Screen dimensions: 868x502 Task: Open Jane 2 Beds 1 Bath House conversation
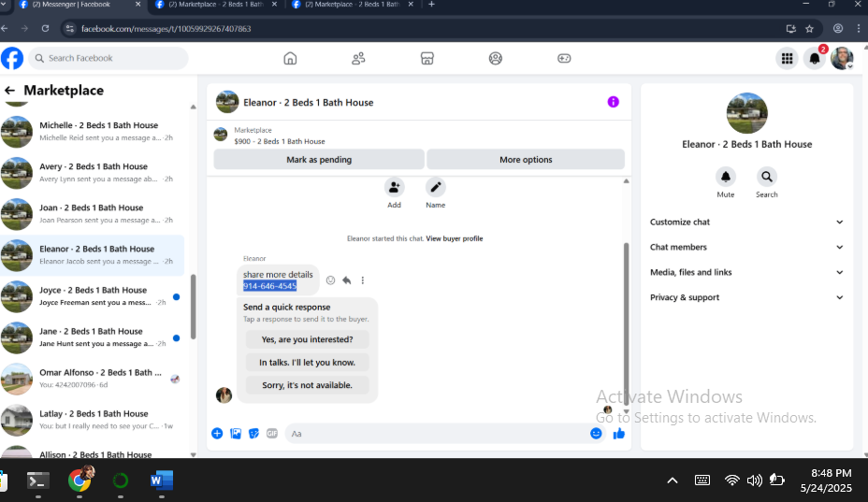(x=93, y=337)
